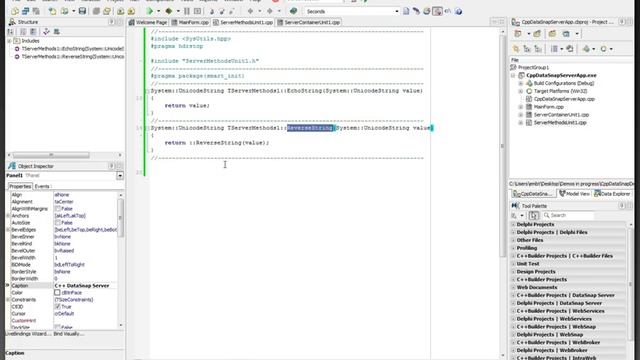This screenshot has width=640, height=360.
Task: Expand Target Platforms (Win32) node
Action: (x=521, y=91)
